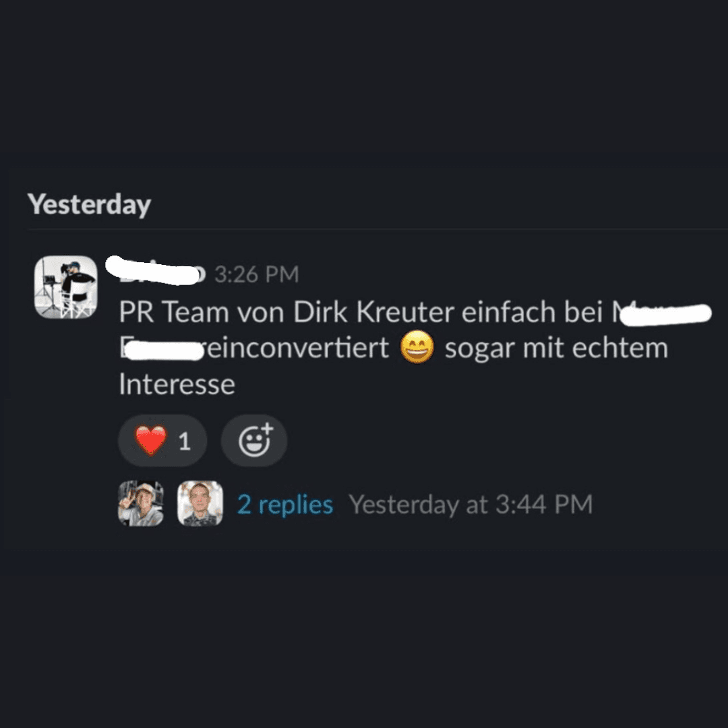Viewport: 728px width, 728px height.
Task: Click the Yesterday at 3:44 PM timestamp
Action: click(x=471, y=504)
